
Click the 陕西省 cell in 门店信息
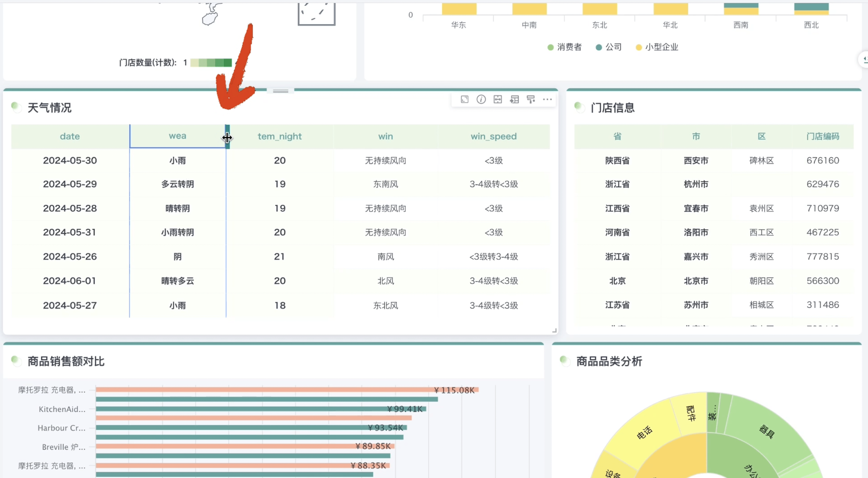click(617, 161)
